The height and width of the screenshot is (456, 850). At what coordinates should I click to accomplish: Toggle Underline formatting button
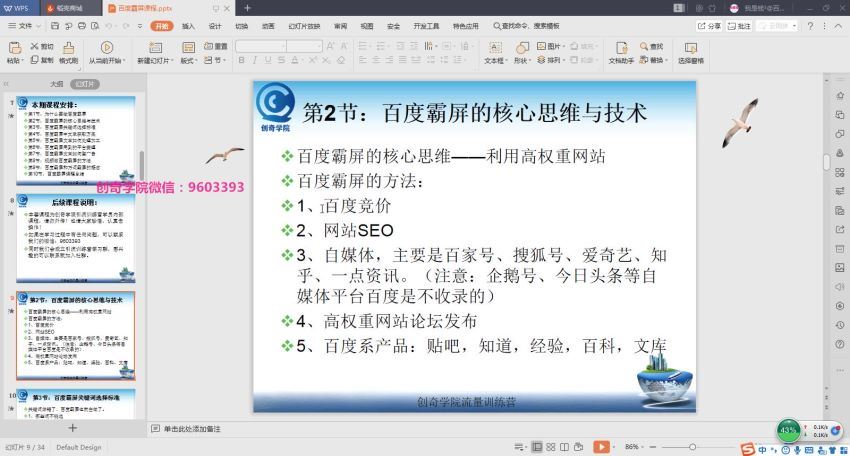(x=268, y=60)
